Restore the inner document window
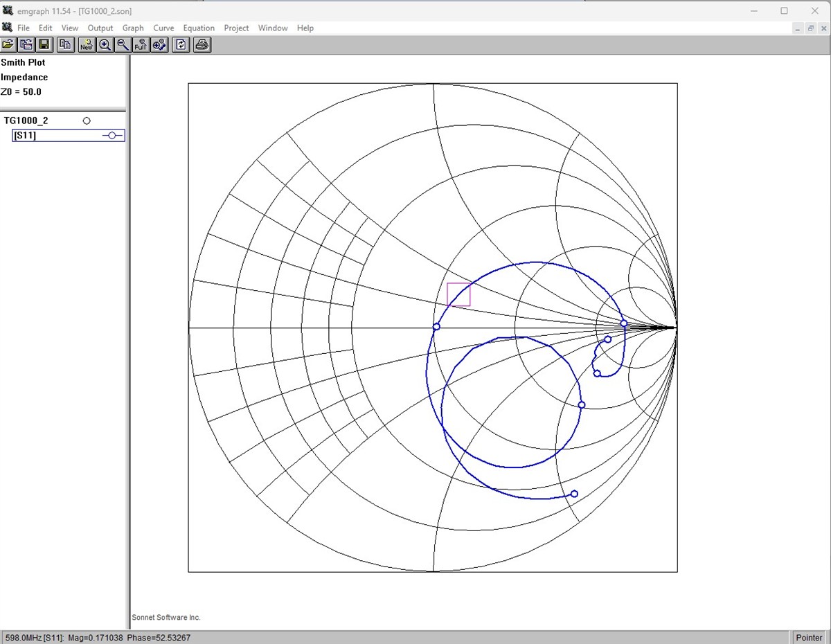831x644 pixels. (x=810, y=28)
